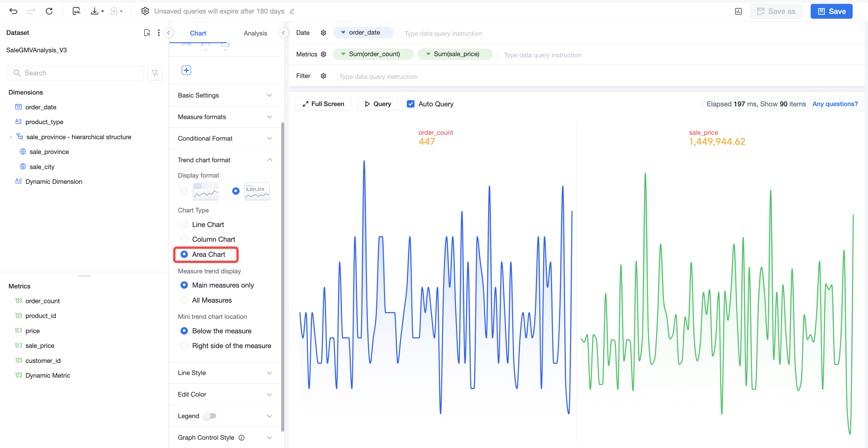Image resolution: width=868 pixels, height=448 pixels.
Task: Click the undo arrow icon
Action: (x=14, y=11)
